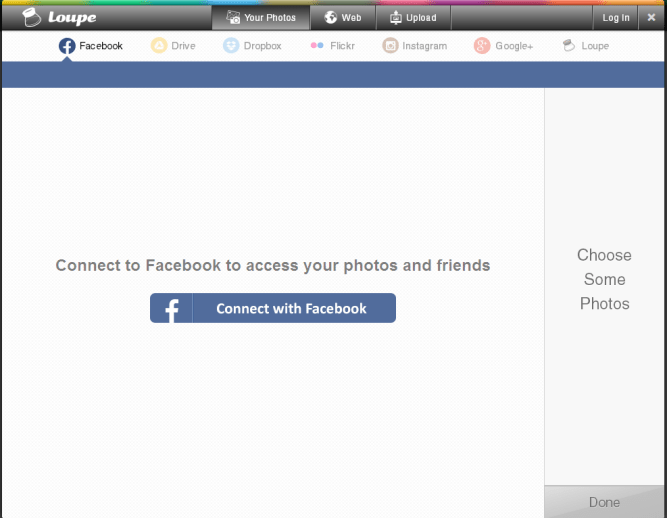The height and width of the screenshot is (518, 667).
Task: Click the Flickr label text
Action: [x=342, y=46]
